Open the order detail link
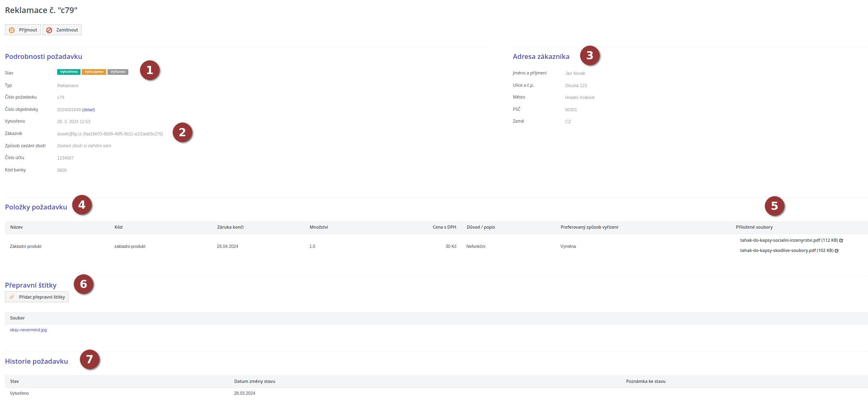 tap(89, 110)
